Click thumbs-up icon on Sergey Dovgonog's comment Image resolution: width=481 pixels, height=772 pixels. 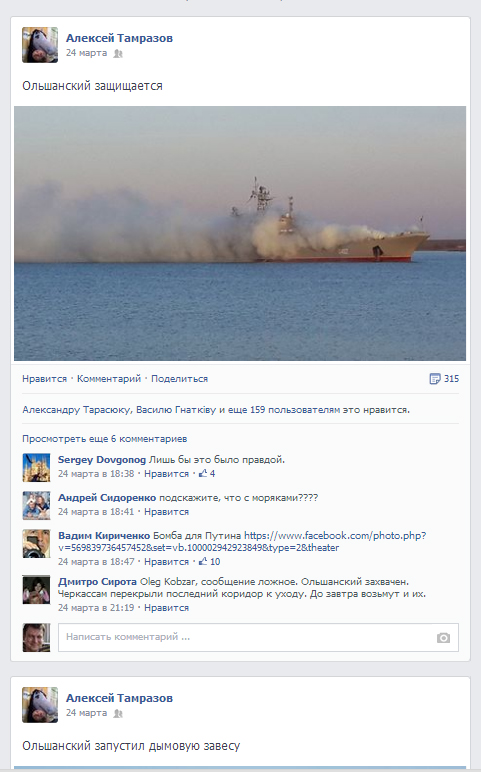pos(202,474)
